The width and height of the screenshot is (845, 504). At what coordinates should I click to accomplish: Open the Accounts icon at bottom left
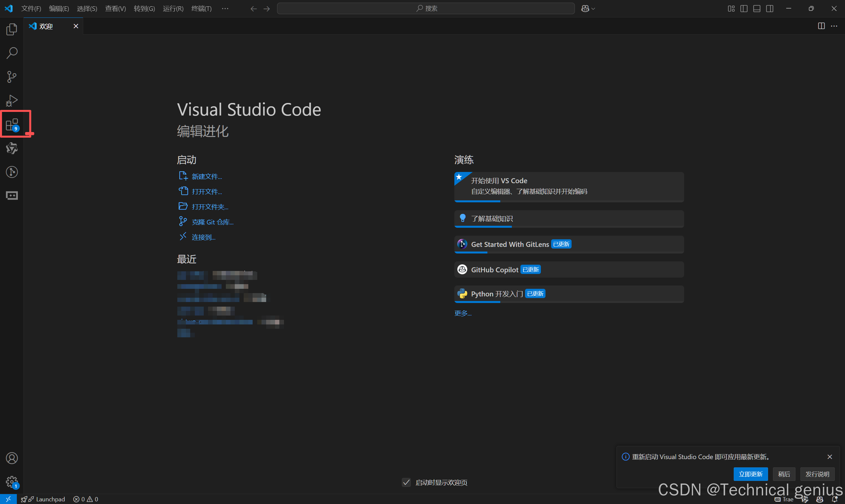(x=12, y=458)
